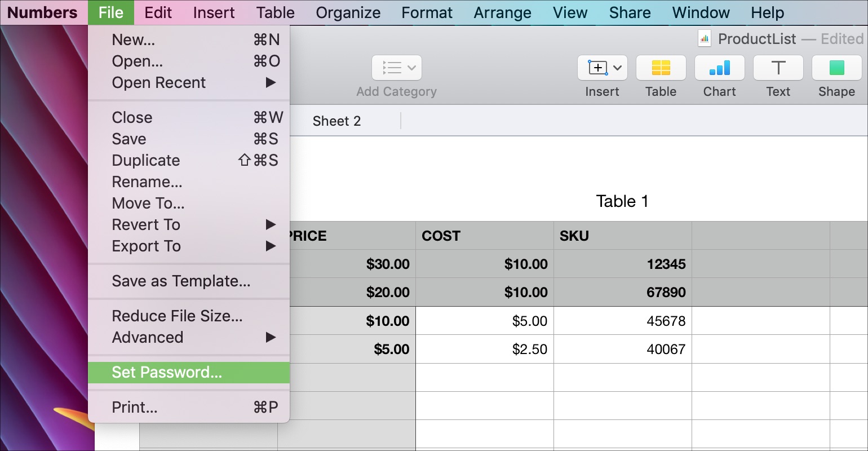Viewport: 868px width, 451px height.
Task: Click the Insert toolbar icon
Action: 602,68
